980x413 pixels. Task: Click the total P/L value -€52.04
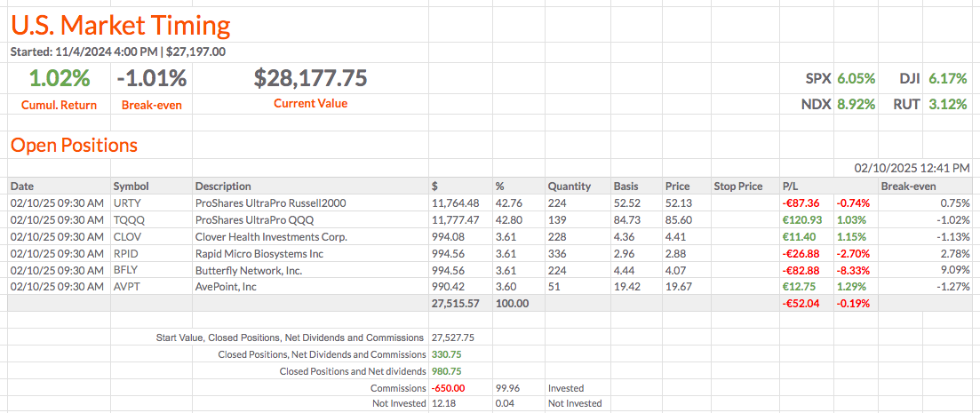(802, 304)
